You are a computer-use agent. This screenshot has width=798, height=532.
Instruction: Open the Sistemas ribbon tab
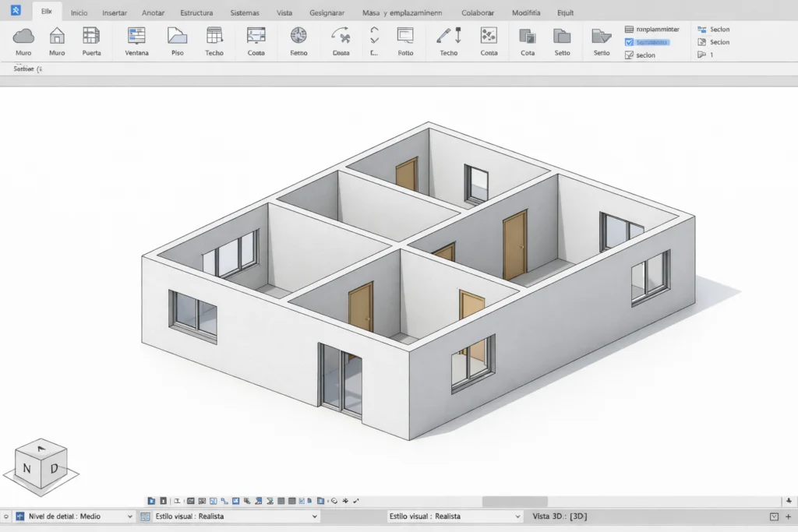pos(245,12)
